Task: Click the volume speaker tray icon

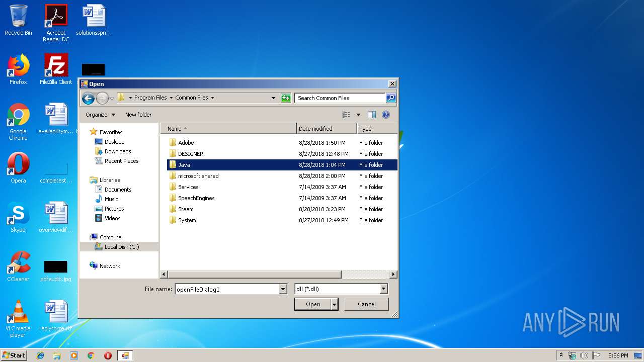Action: (584, 355)
